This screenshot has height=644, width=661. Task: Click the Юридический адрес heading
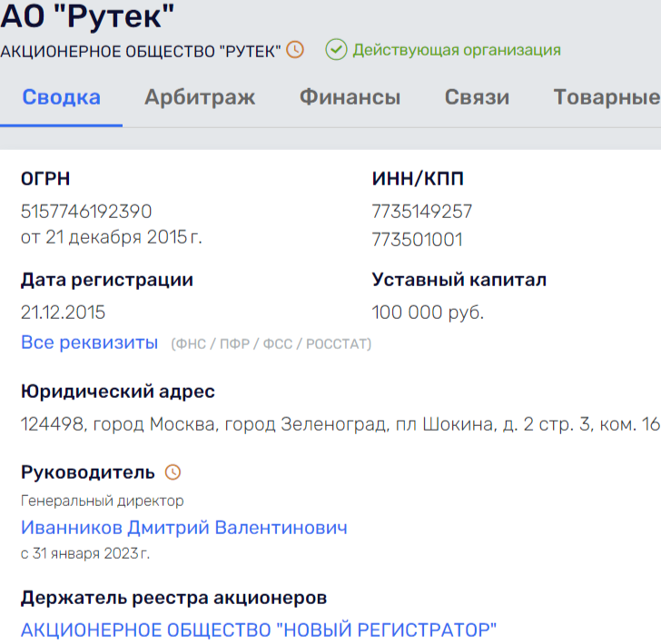pos(118,391)
